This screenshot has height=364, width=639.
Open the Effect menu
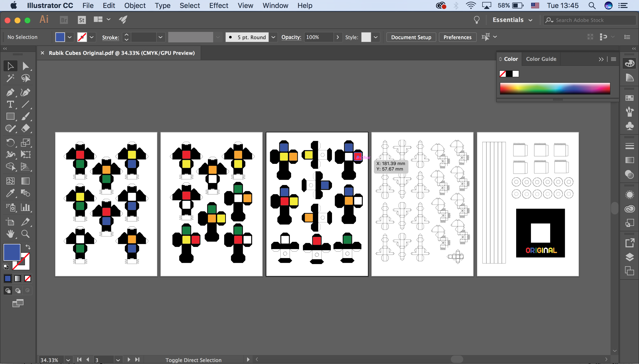[x=218, y=5]
